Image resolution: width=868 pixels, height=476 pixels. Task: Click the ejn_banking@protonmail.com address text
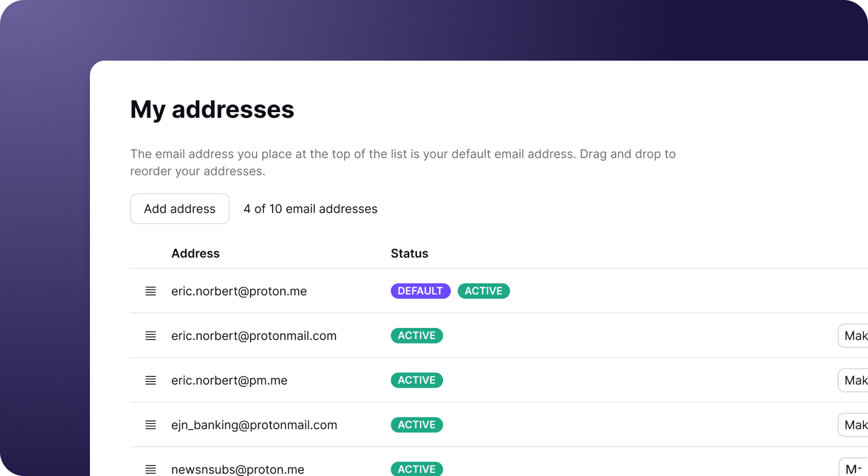pos(254,425)
